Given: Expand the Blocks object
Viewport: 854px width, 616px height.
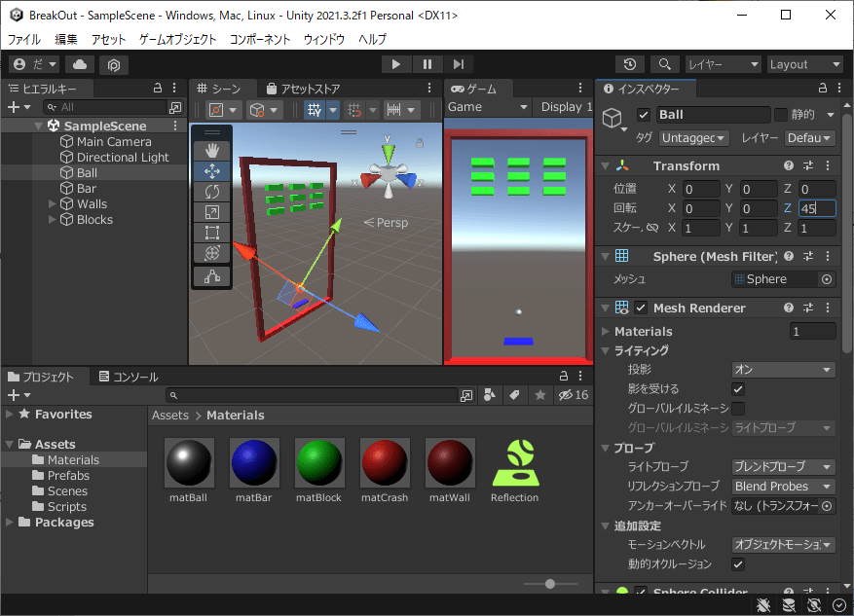Looking at the screenshot, I should coord(53,220).
